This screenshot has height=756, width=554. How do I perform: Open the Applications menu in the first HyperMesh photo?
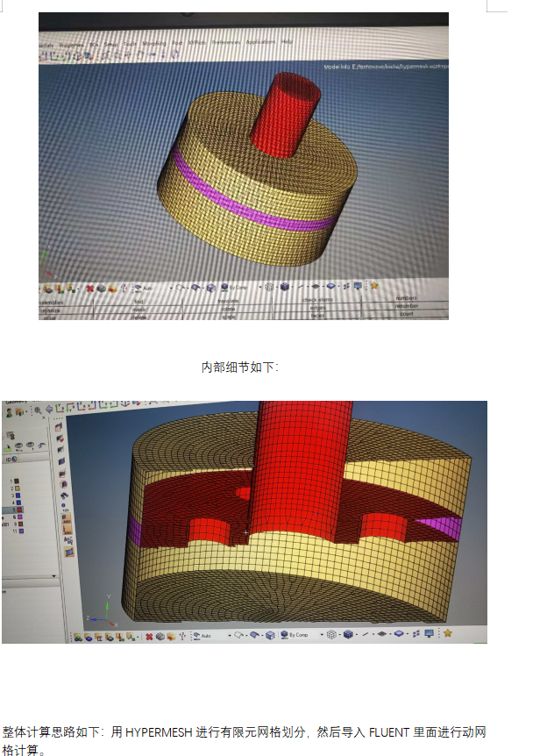point(260,42)
